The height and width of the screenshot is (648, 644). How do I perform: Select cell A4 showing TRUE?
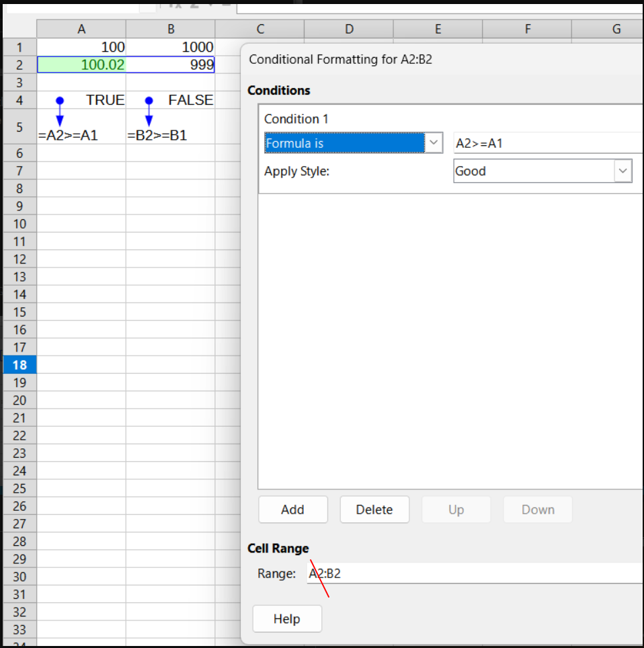pos(81,100)
